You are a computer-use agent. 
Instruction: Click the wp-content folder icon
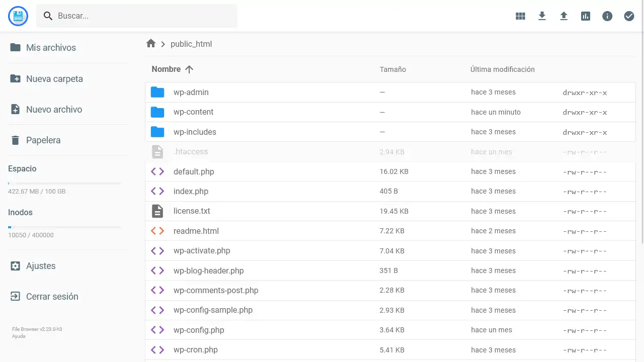157,112
